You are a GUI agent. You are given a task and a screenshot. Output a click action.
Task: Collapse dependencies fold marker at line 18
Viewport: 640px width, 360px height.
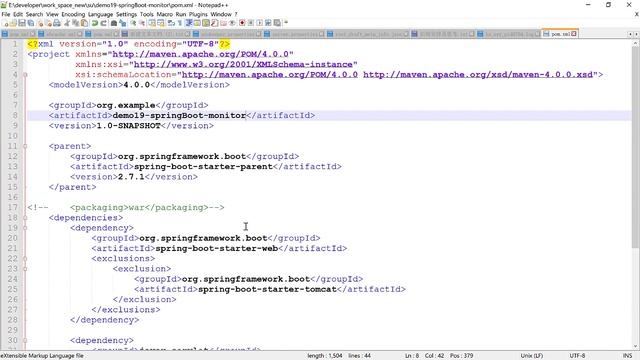25,218
